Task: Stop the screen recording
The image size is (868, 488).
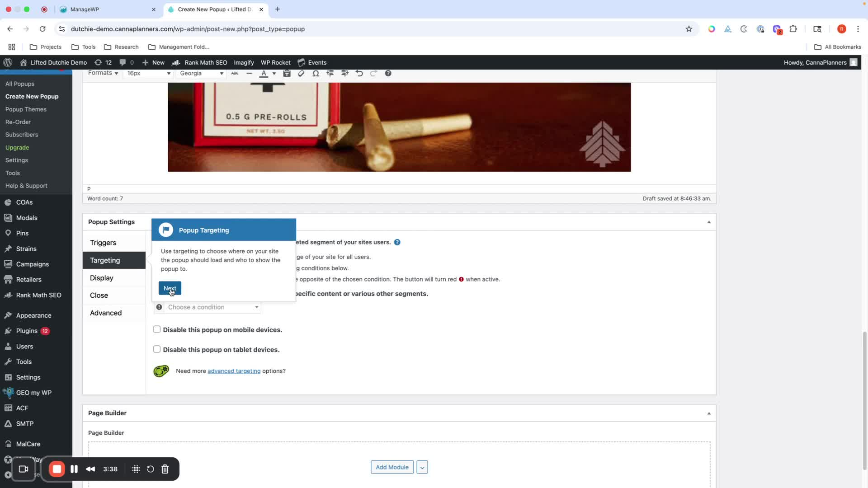Action: pos(57,469)
